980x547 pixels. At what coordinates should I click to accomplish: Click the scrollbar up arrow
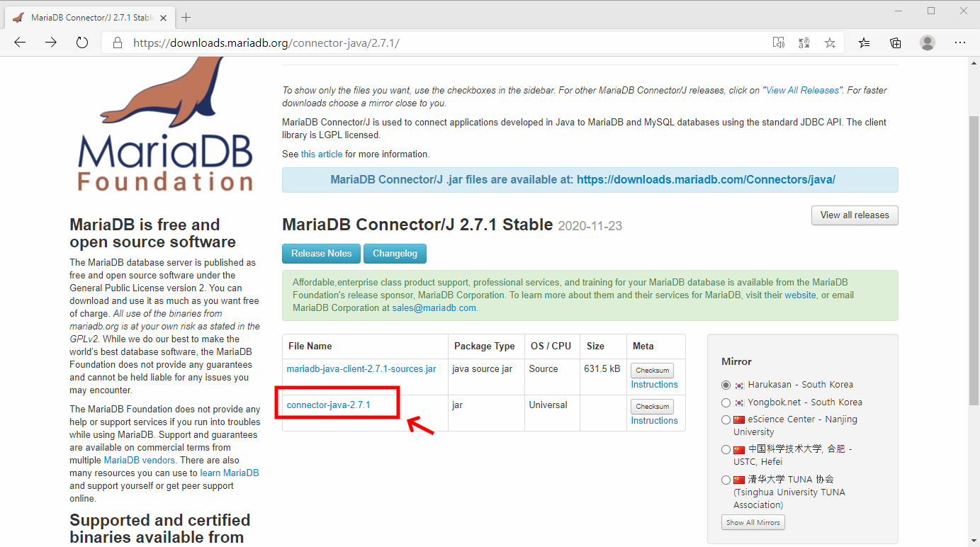[974, 62]
